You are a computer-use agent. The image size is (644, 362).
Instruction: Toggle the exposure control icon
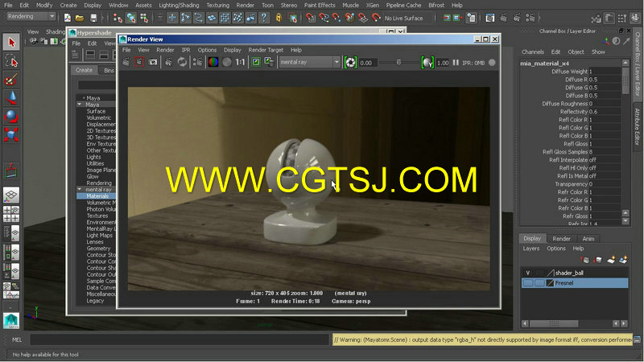click(350, 63)
